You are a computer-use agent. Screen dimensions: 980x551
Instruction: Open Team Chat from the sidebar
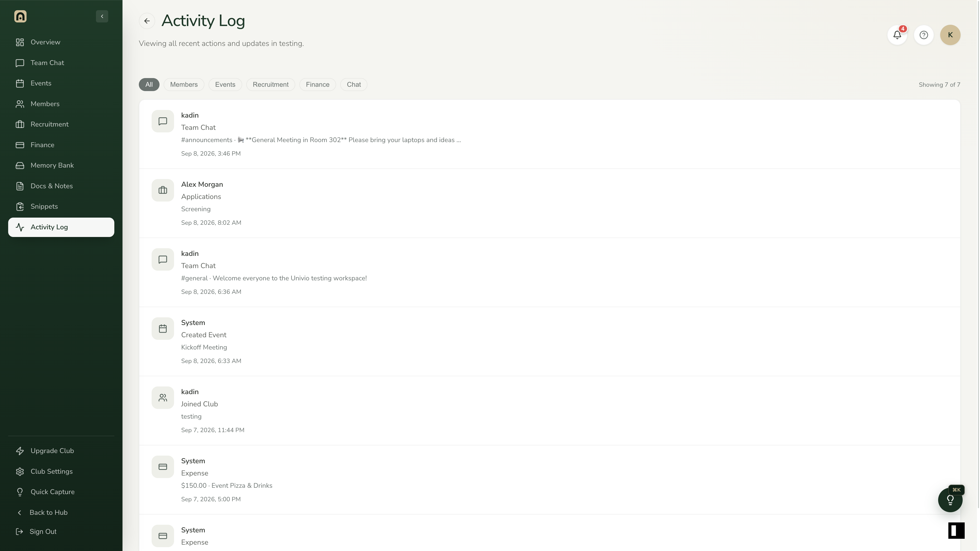[61, 63]
